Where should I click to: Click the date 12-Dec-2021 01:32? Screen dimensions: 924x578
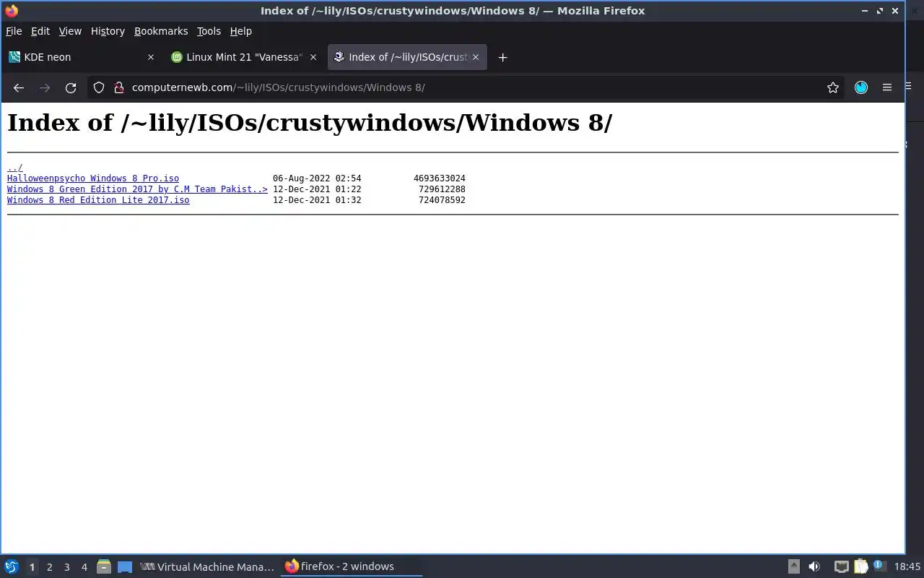pos(317,200)
